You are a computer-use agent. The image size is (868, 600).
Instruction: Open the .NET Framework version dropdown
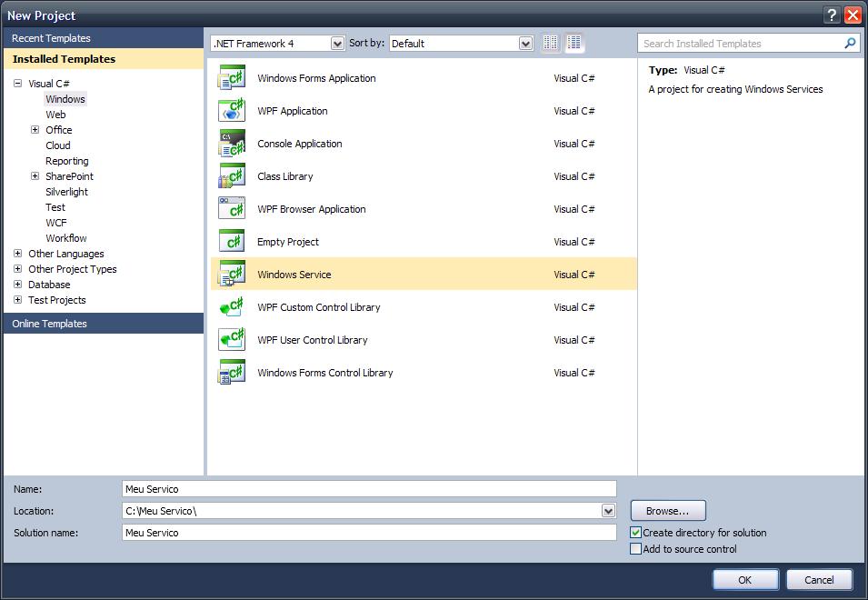(337, 44)
